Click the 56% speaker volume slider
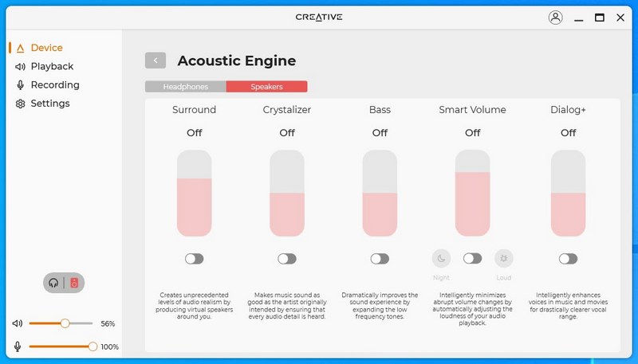The image size is (638, 364). click(61, 323)
